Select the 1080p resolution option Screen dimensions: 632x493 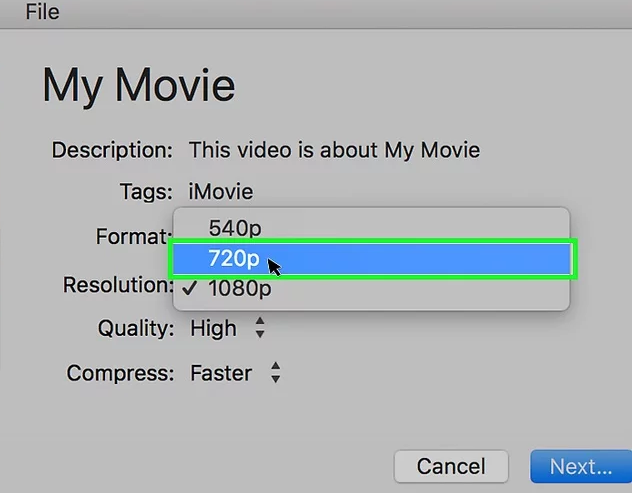pos(239,290)
